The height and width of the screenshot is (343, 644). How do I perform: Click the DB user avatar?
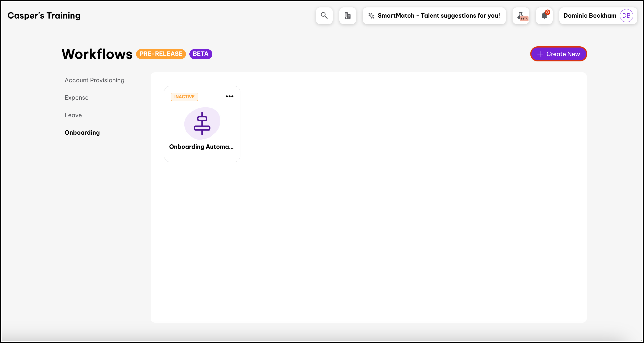click(626, 16)
